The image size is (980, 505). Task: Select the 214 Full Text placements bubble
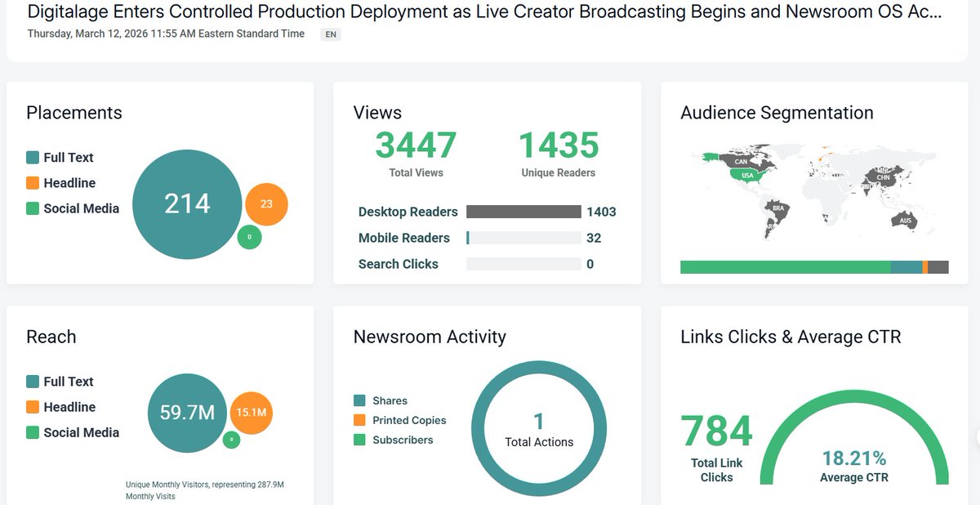pos(188,203)
